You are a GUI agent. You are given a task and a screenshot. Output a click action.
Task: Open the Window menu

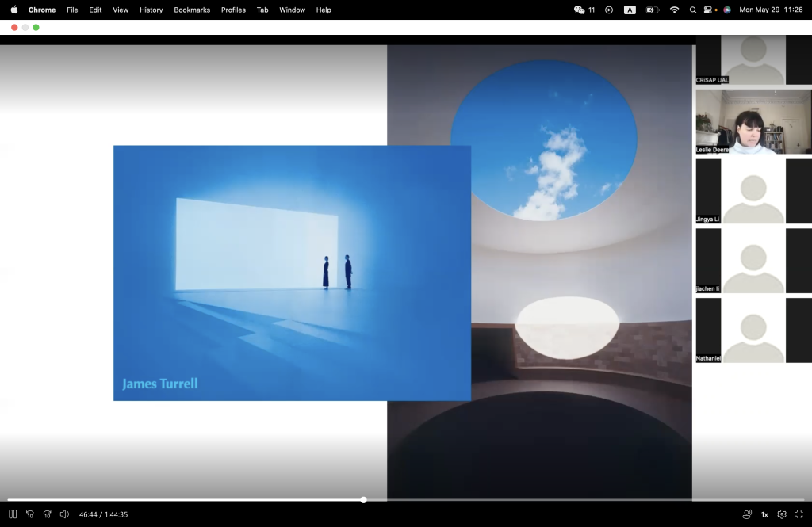click(x=292, y=10)
